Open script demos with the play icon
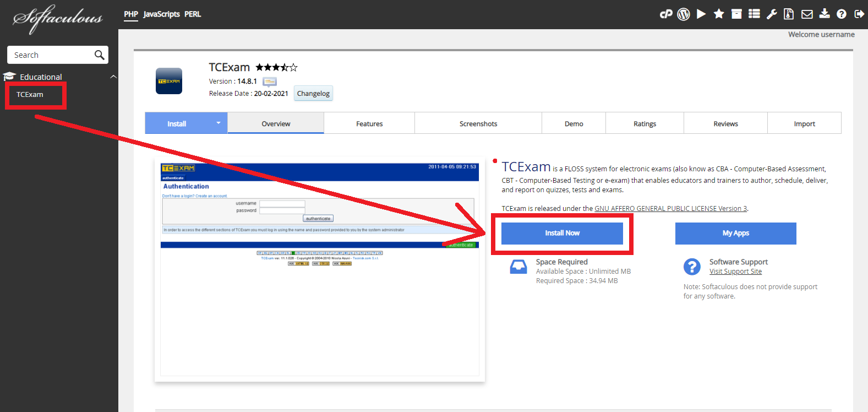 pos(701,14)
